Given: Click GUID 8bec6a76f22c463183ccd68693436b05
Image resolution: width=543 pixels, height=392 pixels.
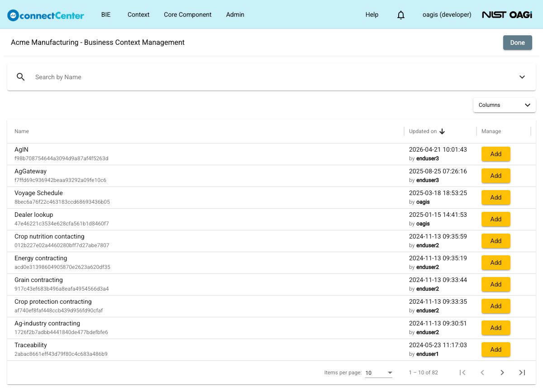Looking at the screenshot, I should (x=62, y=202).
